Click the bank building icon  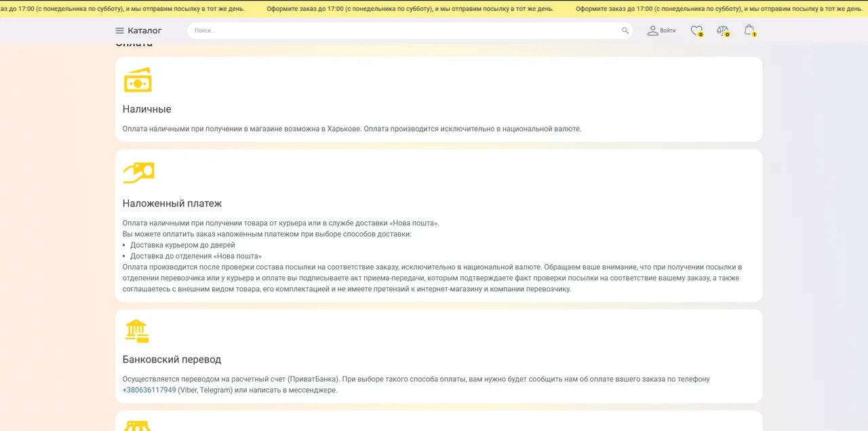click(136, 331)
